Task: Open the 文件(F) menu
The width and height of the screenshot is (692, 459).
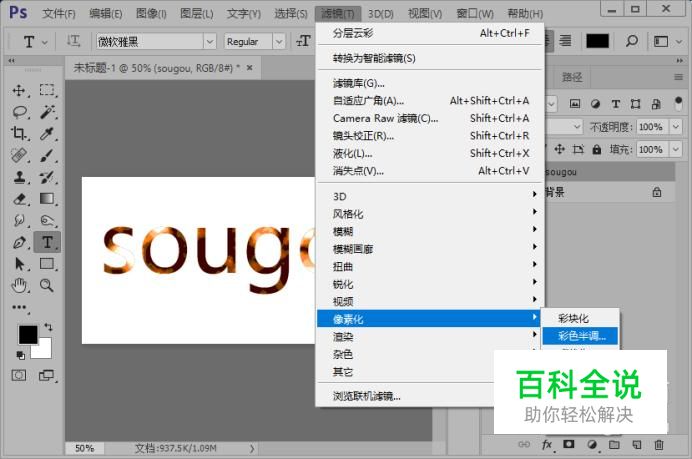Action: click(59, 14)
